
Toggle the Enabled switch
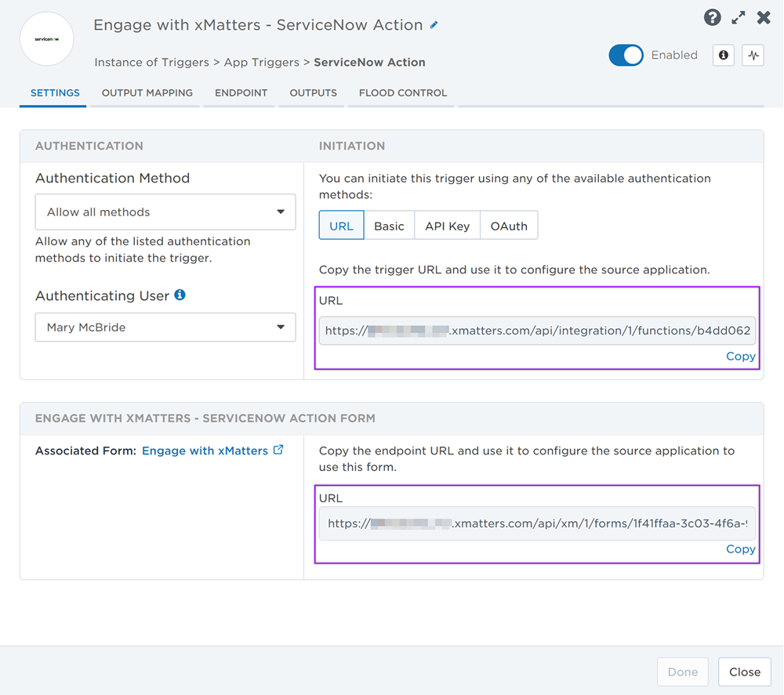point(626,55)
